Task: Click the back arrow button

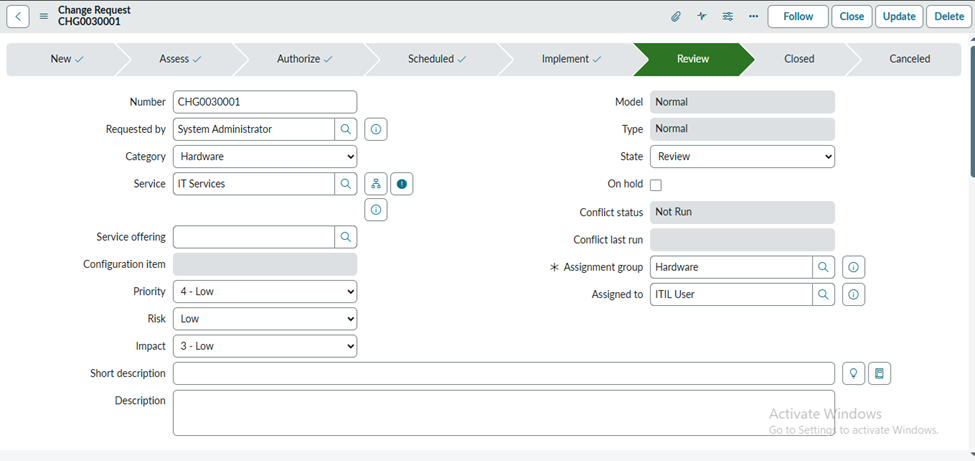Action: 18,17
